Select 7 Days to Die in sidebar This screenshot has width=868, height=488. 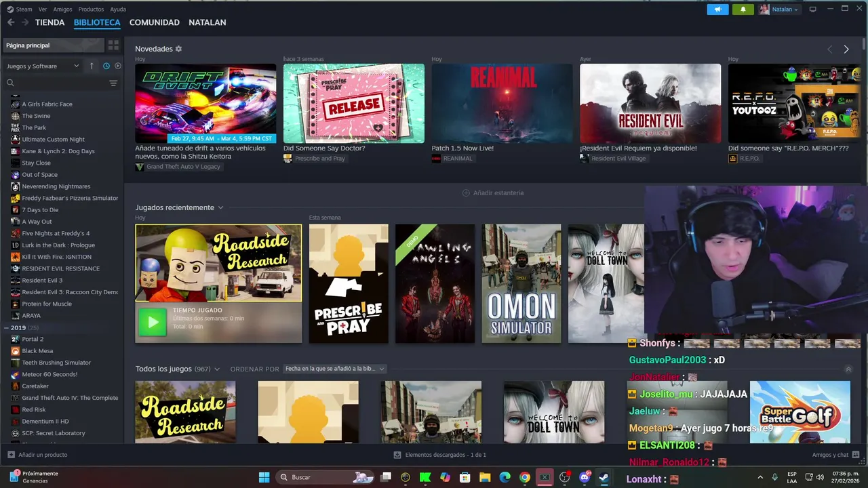click(40, 210)
